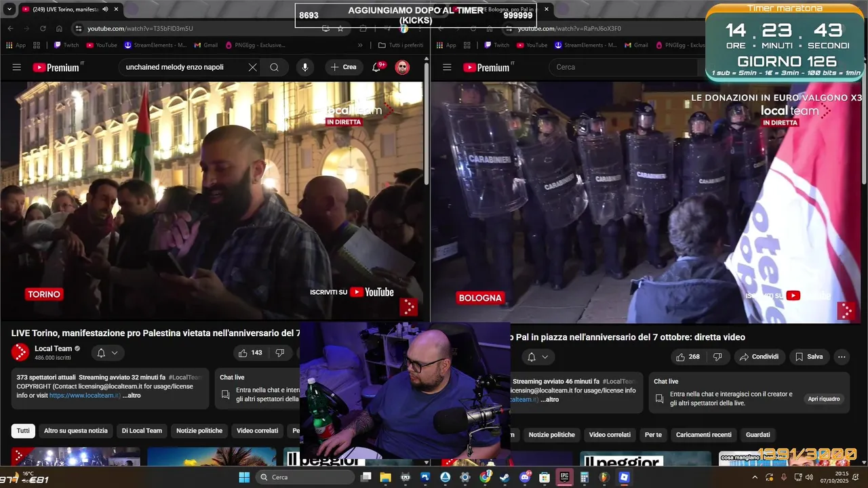This screenshot has height=488, width=868.
Task: Open the https://www.localteam.it link in description
Action: tap(85, 395)
